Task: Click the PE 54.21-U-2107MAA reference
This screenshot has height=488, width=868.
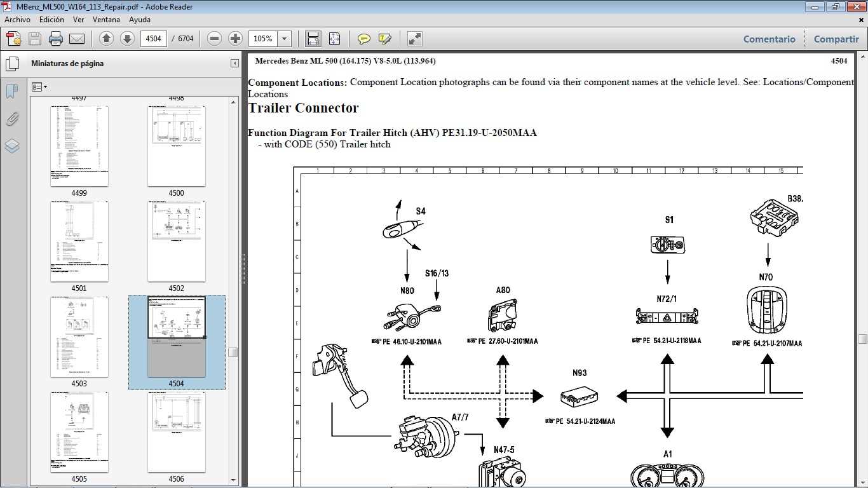Action: click(767, 343)
